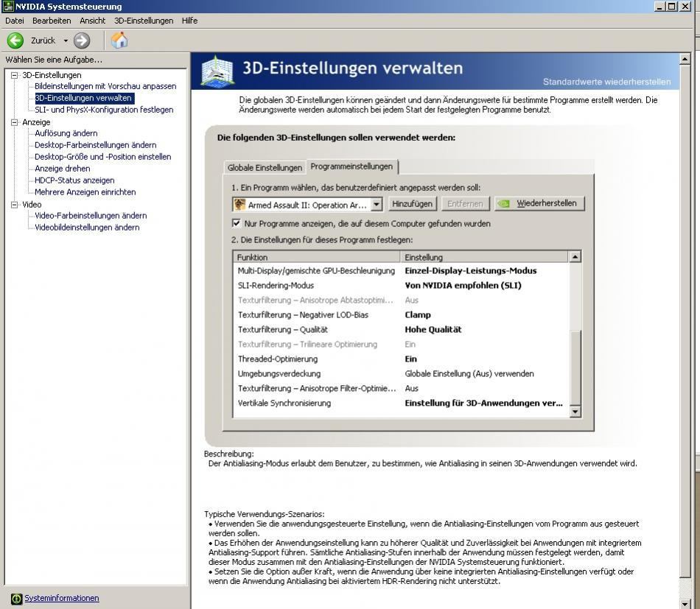Select Anzeige drehen
The image size is (700, 609).
click(63, 169)
